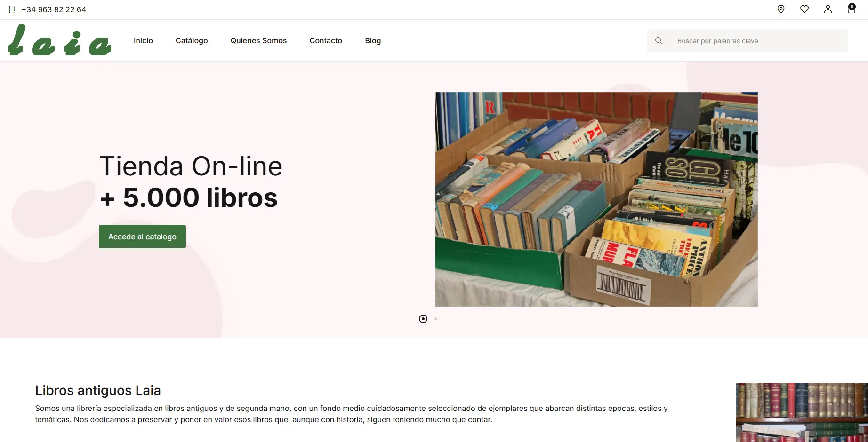
Task: Open the store location pin icon
Action: tap(781, 9)
